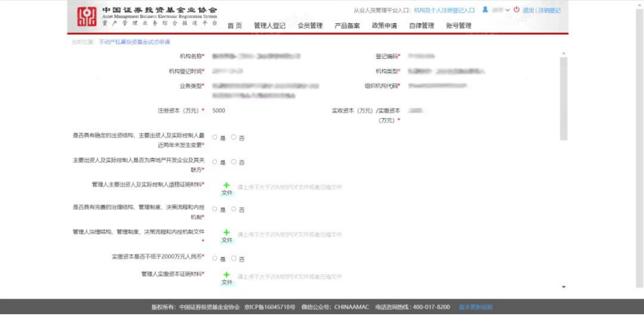The width and height of the screenshot is (644, 315).
Task: Select 否 for 房地产开发企业及其关联方 question
Action: 233,162
